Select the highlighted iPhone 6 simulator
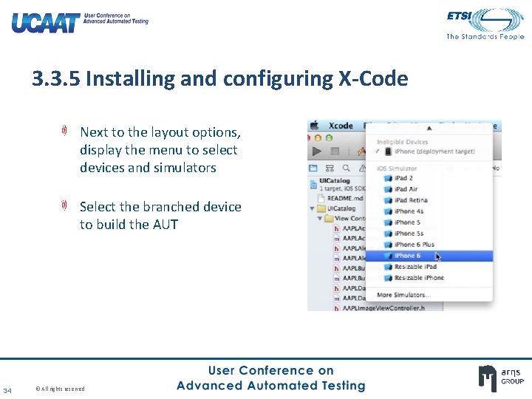 [429, 256]
